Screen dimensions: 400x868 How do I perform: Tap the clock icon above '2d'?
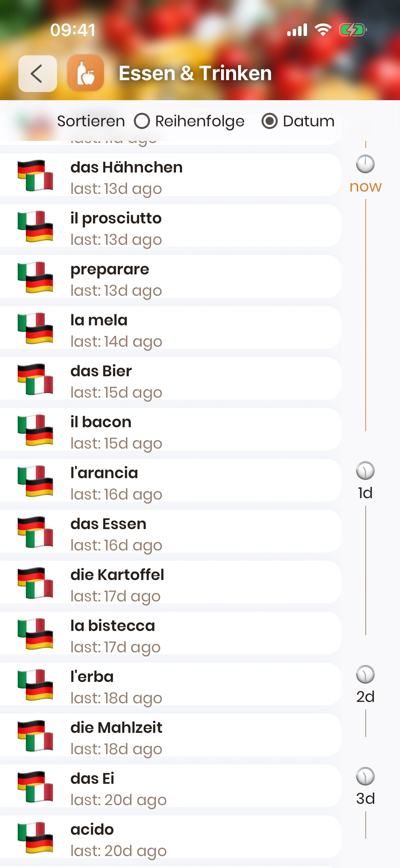point(365,674)
